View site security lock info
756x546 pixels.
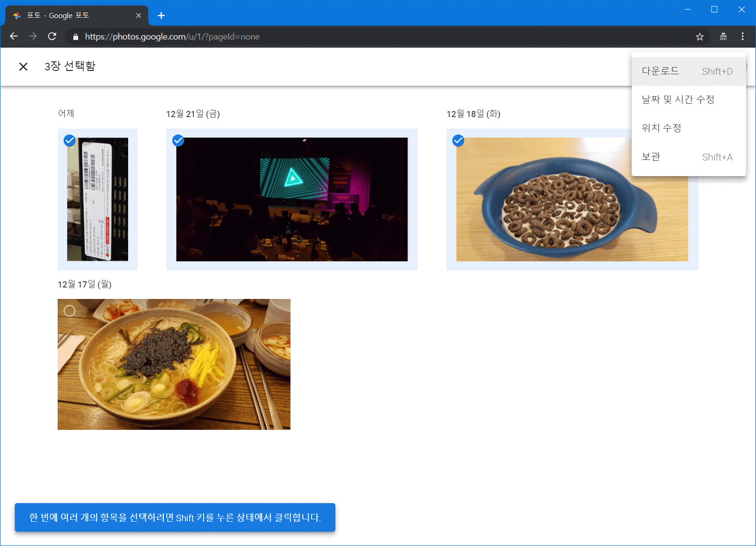coord(75,37)
